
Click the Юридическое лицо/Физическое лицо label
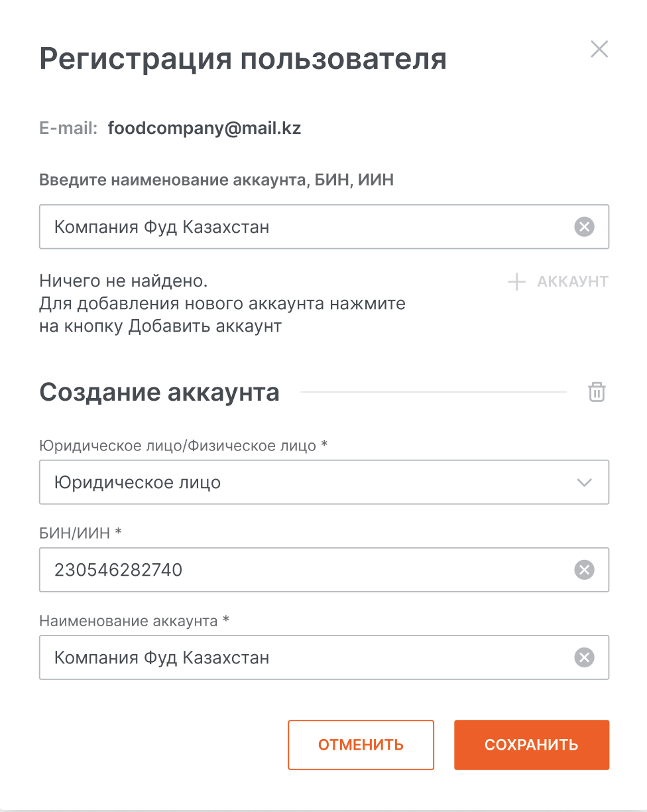click(x=184, y=445)
